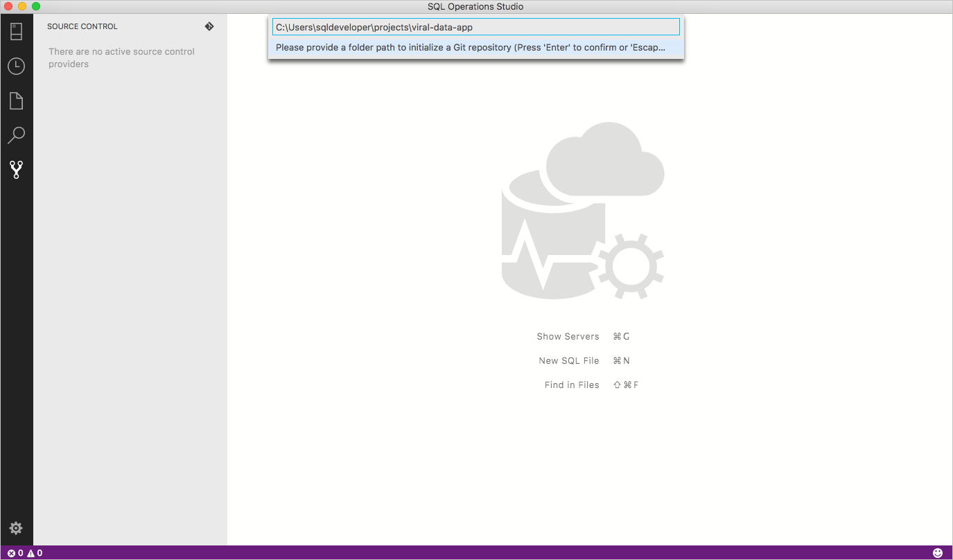Viewport: 953px width, 560px height.
Task: Click the folder path input field
Action: (x=476, y=27)
